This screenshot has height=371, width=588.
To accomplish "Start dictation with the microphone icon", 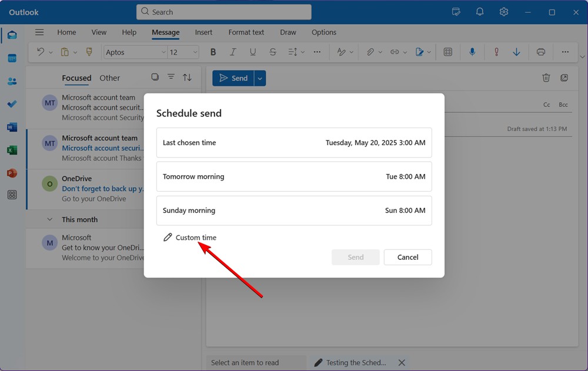I will 472,52.
